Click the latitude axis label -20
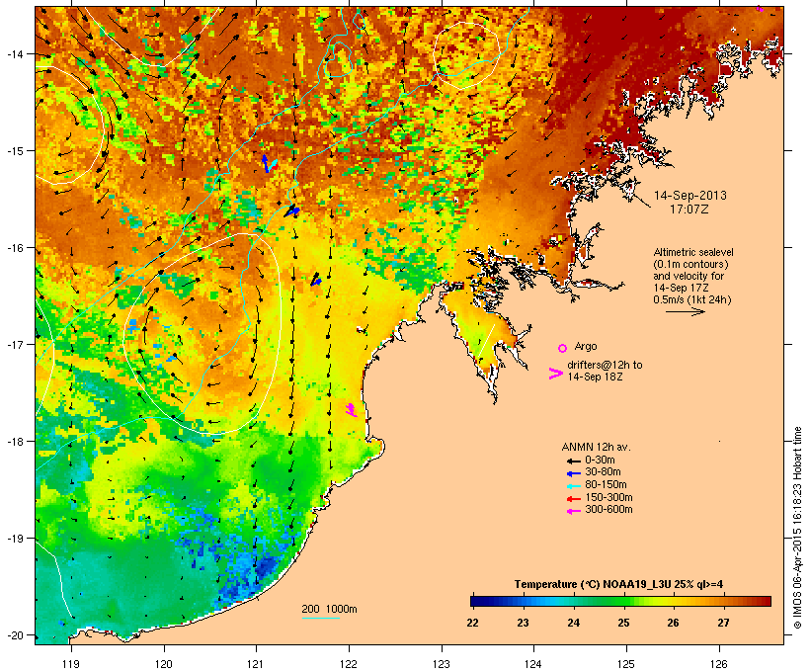810x672 pixels. pyautogui.click(x=15, y=635)
